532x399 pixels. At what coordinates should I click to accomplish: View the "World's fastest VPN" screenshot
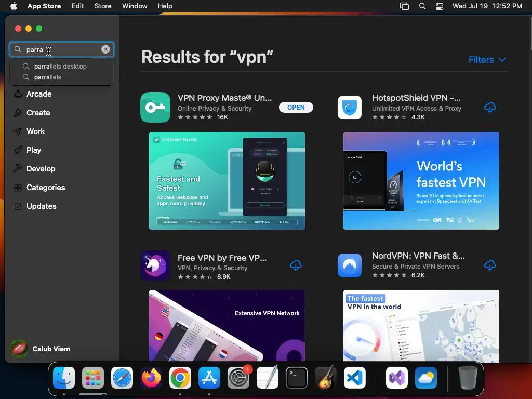click(x=421, y=181)
